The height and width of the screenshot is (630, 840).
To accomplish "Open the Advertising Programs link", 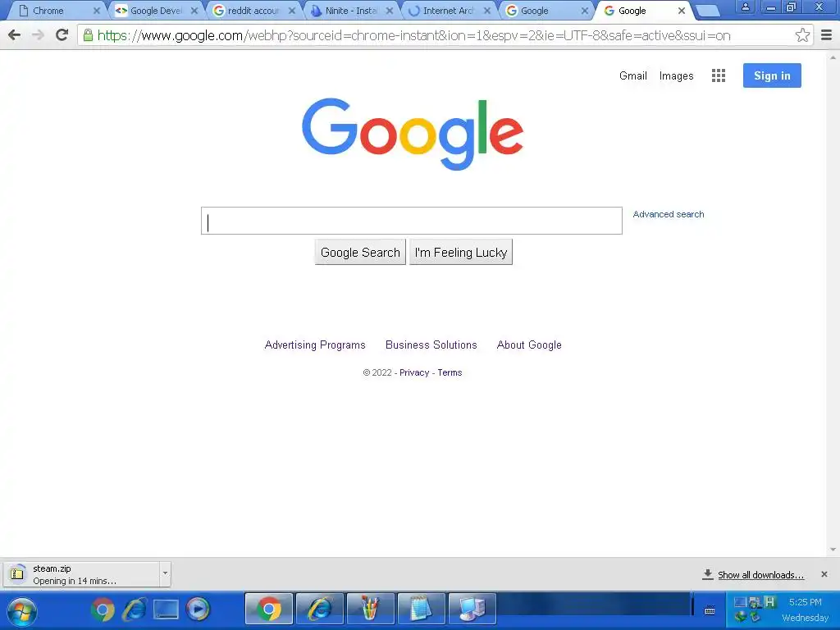I will pos(315,345).
